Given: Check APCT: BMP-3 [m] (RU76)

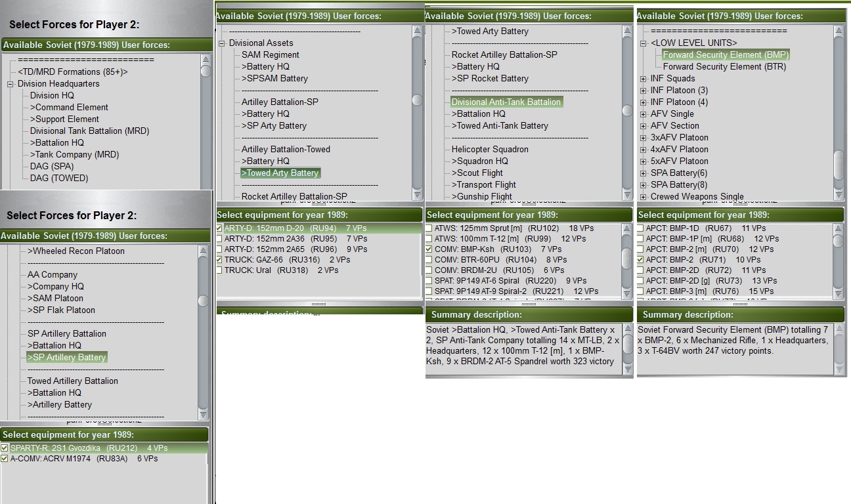Looking at the screenshot, I should [x=640, y=291].
